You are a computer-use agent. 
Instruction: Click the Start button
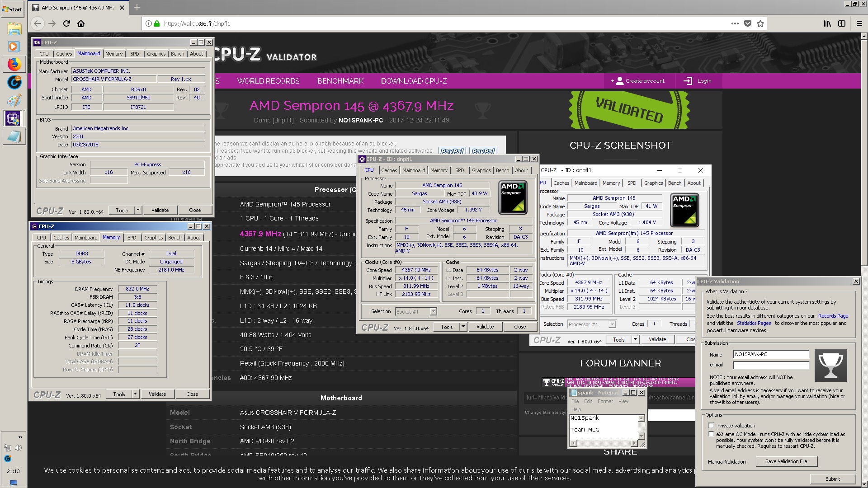pyautogui.click(x=13, y=9)
